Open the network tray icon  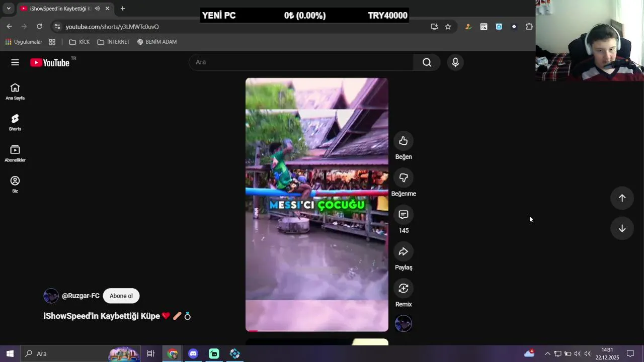click(x=557, y=353)
